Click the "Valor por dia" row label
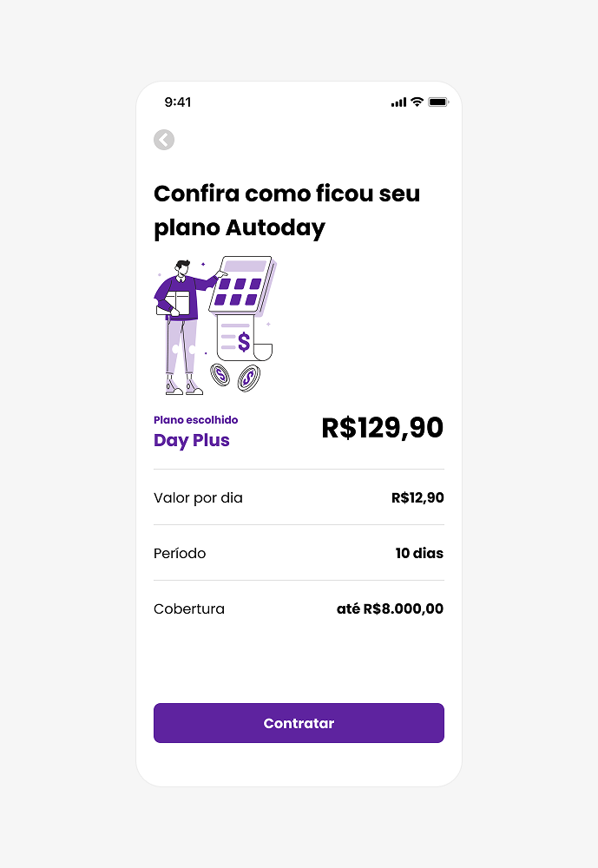598x868 pixels. (x=198, y=498)
